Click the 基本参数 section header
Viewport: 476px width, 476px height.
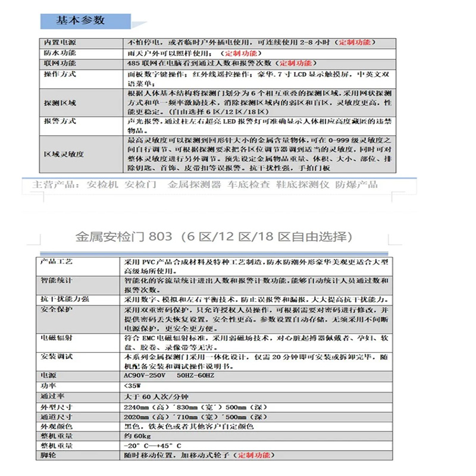(x=80, y=20)
